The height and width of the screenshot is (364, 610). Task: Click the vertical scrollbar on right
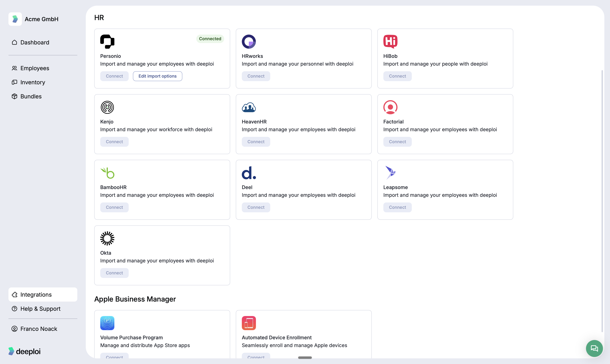coord(602,201)
